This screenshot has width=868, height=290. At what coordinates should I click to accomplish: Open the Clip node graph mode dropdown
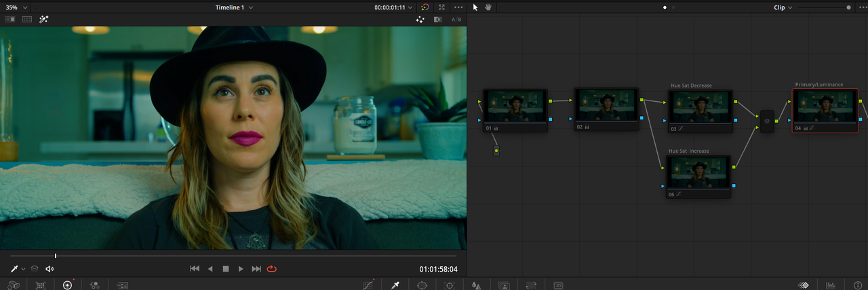tap(783, 7)
